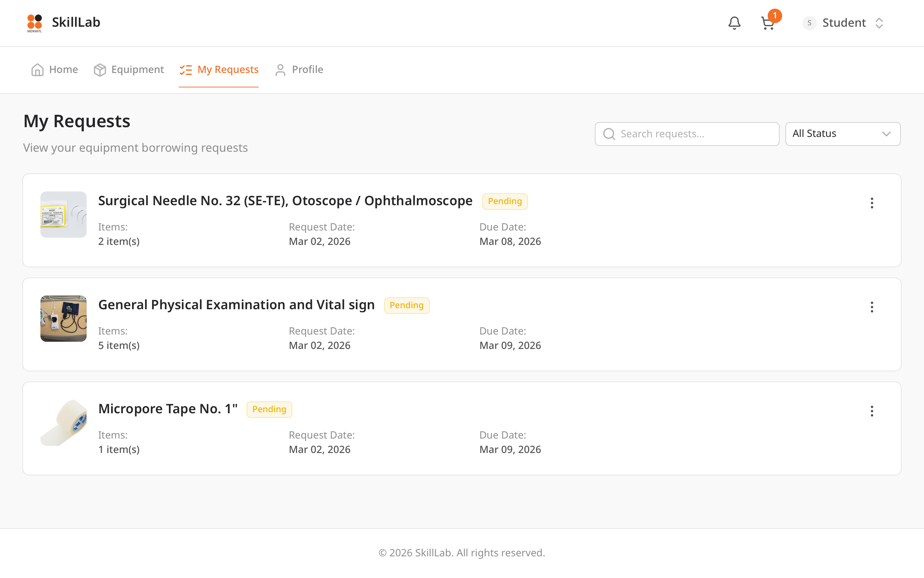This screenshot has width=924, height=578.
Task: Click Pending badge on General Physical Examination
Action: [x=407, y=306]
